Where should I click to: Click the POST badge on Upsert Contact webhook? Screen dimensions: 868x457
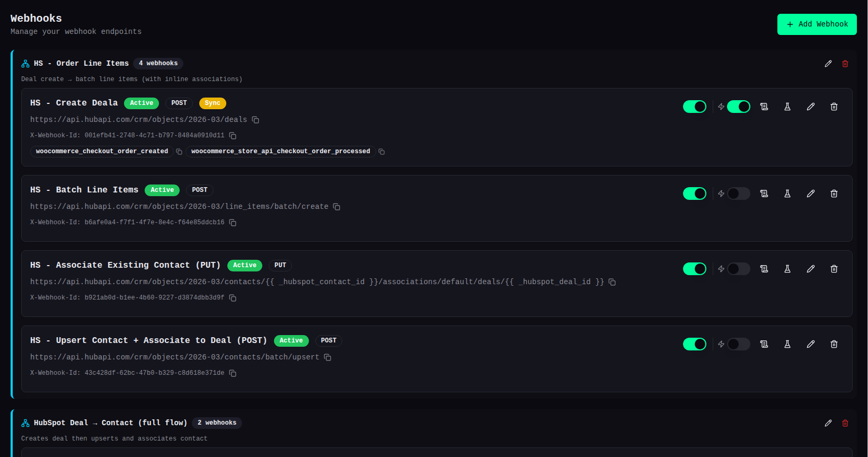click(x=329, y=340)
